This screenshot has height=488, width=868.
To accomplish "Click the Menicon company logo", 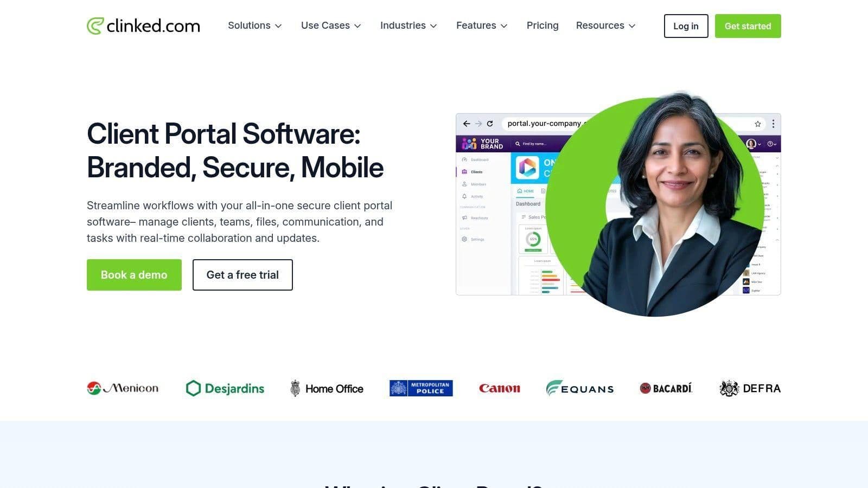I will pyautogui.click(x=123, y=388).
